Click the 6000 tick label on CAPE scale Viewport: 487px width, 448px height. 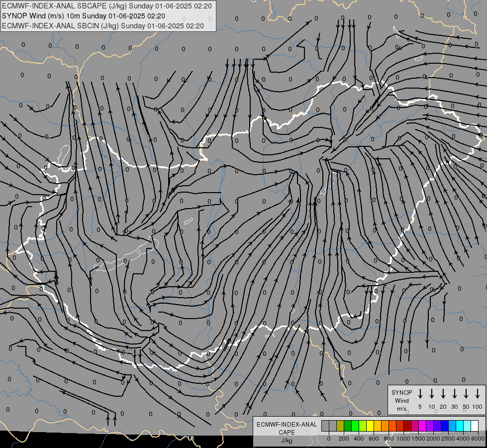pos(478,439)
